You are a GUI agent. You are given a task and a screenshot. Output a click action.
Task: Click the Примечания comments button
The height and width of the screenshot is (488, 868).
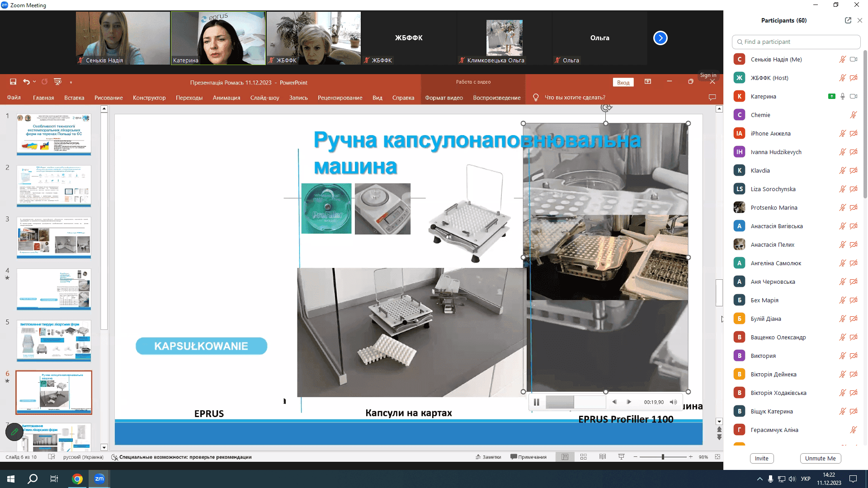(x=528, y=457)
